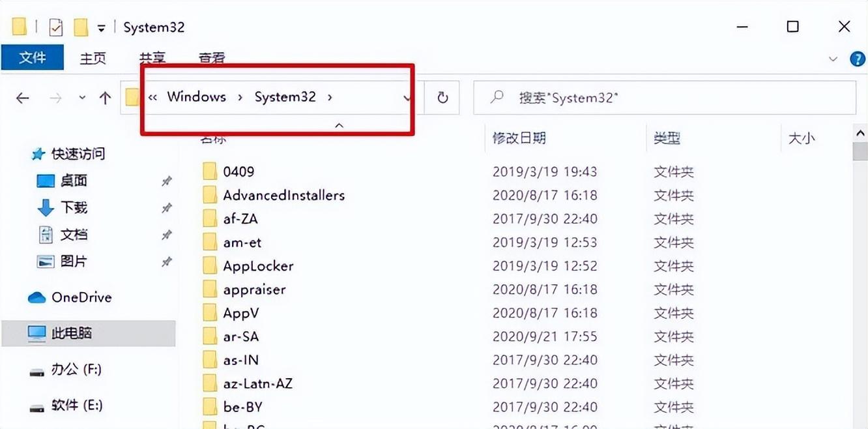
Task: Open the recent locations dropdown arrow
Action: [x=82, y=98]
